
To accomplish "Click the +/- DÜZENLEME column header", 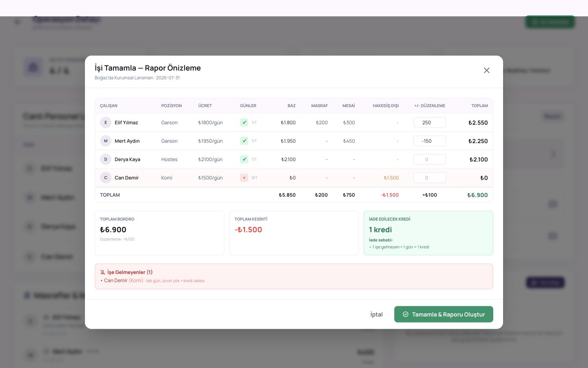I will (430, 106).
